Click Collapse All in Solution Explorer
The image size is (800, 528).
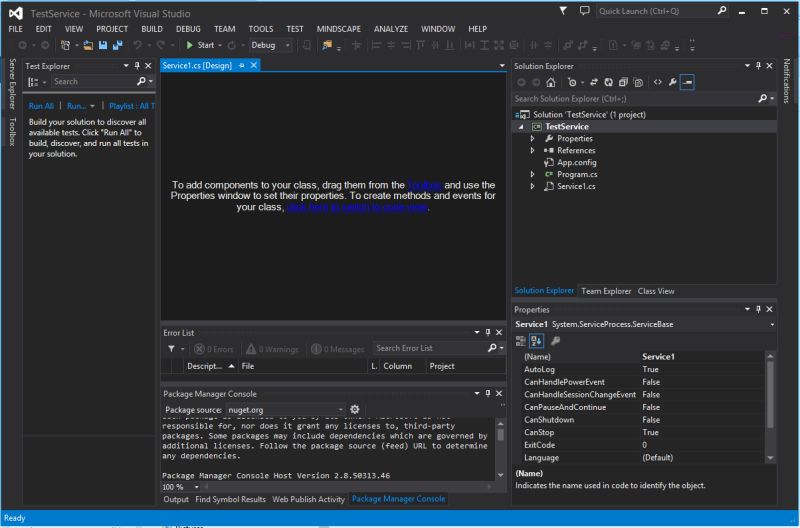click(x=623, y=82)
